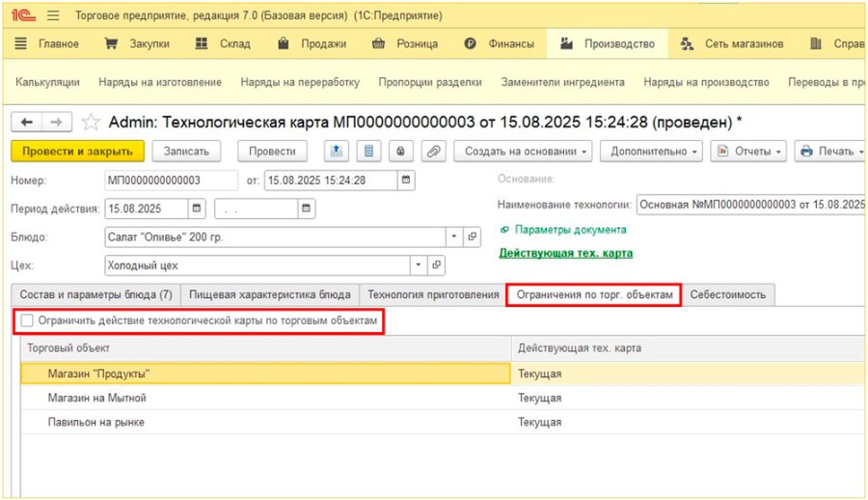
Task: Click Текущая cell for Павильон на рынке
Action: point(688,423)
